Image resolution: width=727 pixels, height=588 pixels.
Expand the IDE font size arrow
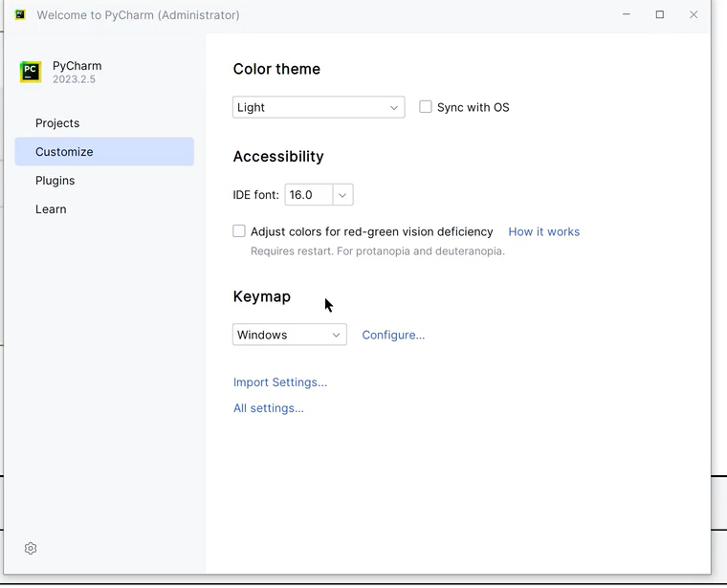[x=342, y=195]
